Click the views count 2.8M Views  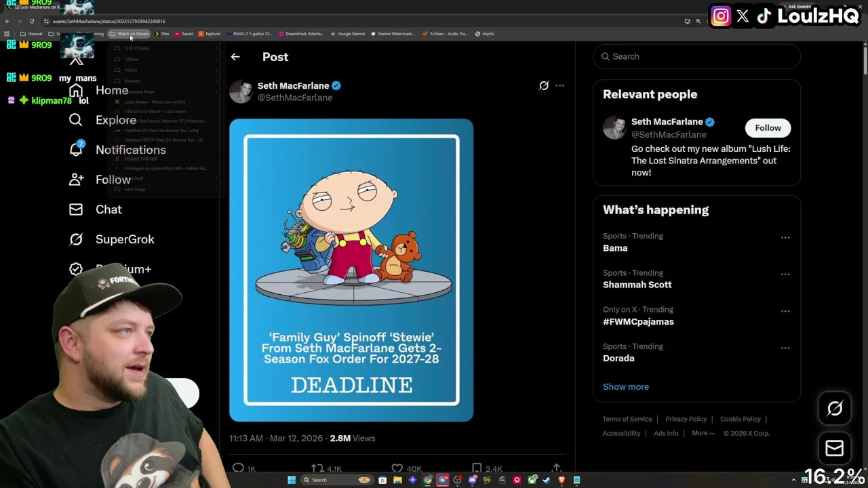coord(353,439)
